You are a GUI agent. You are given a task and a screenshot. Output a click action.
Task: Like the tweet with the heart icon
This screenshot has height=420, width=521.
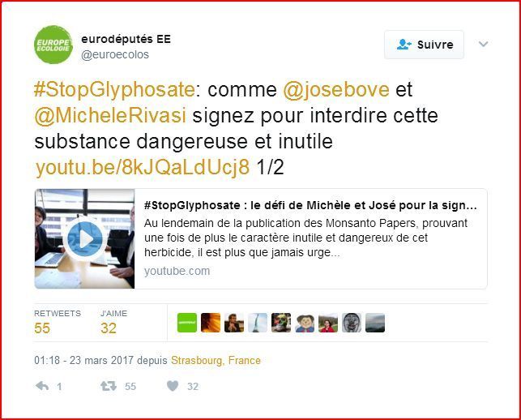point(173,386)
